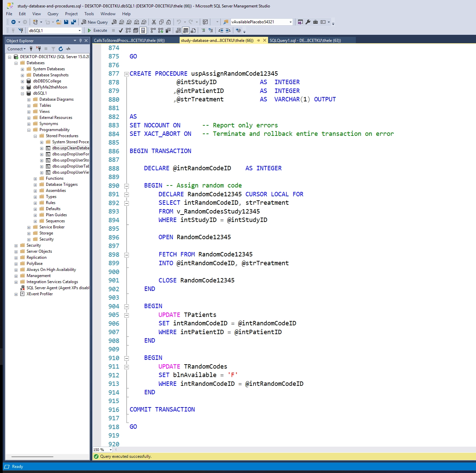Image resolution: width=476 pixels, height=473 pixels.
Task: Select dbo.uspCleanDatabase stored procedure
Action: (70, 148)
